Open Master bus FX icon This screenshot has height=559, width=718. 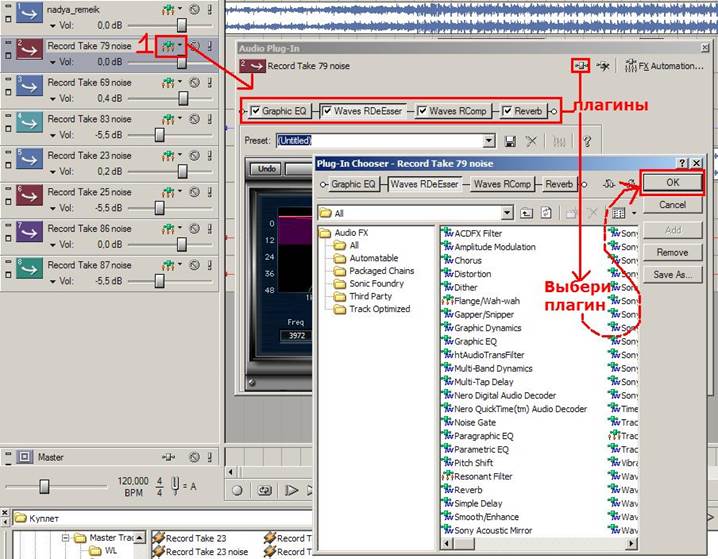click(x=168, y=457)
